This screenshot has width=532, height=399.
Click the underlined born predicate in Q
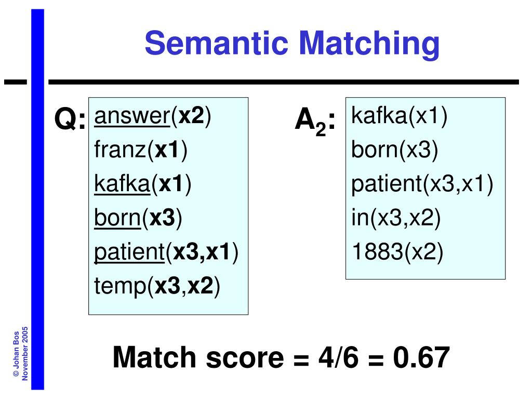point(117,218)
